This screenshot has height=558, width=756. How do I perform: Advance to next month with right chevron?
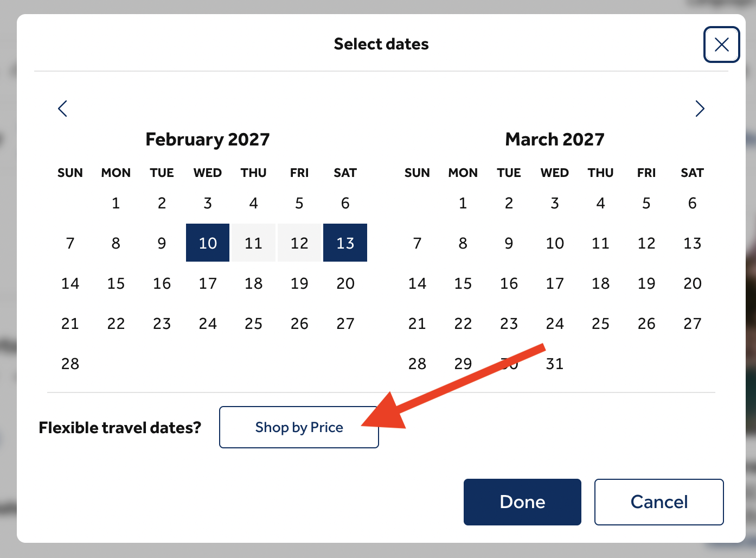coord(700,109)
